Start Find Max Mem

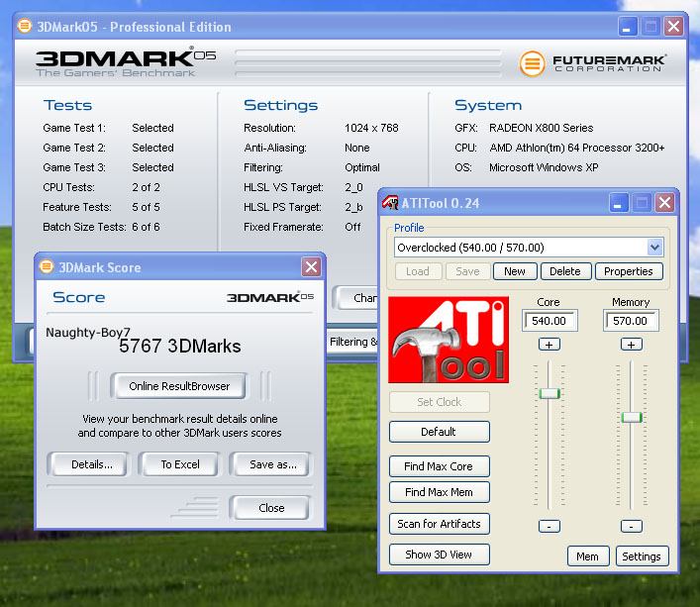coord(440,492)
